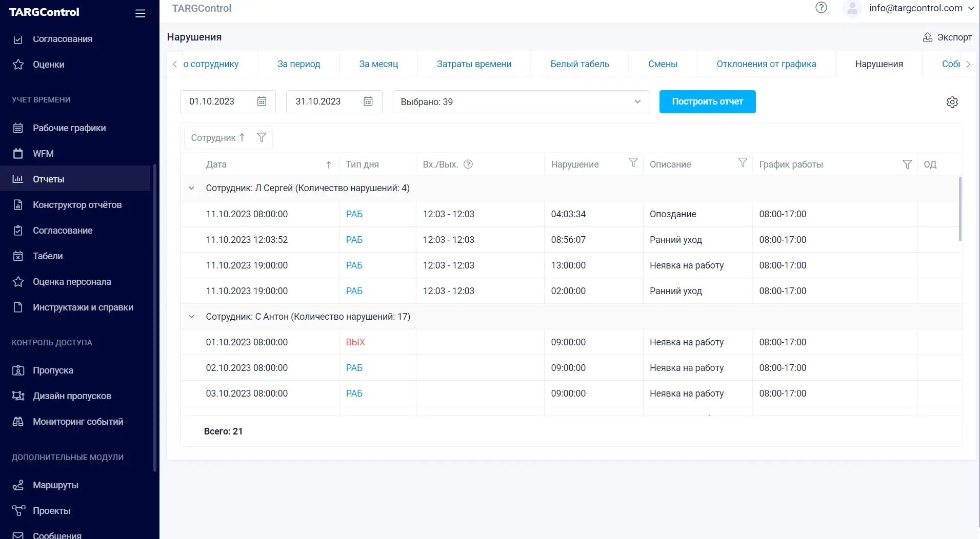Click the Инструктажи и справки document icon

point(18,307)
